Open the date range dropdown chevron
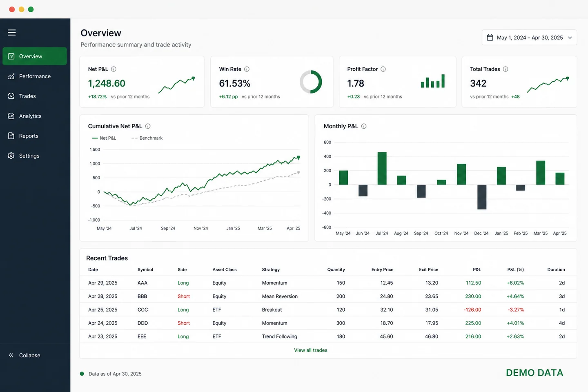The width and height of the screenshot is (588, 392). [570, 38]
